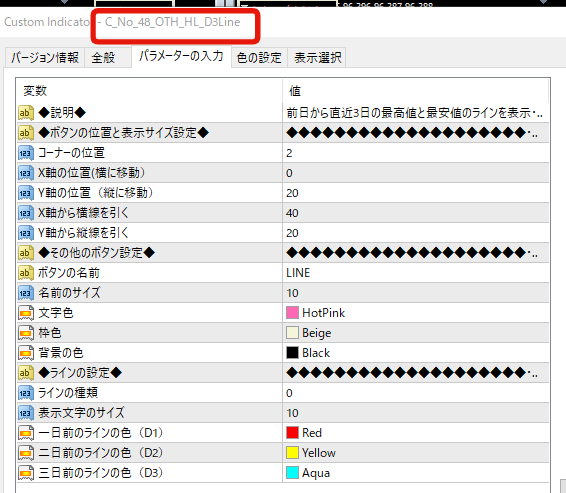
Task: Click the C_No_48_OTH_HL_D3Line title text
Action: [173, 22]
